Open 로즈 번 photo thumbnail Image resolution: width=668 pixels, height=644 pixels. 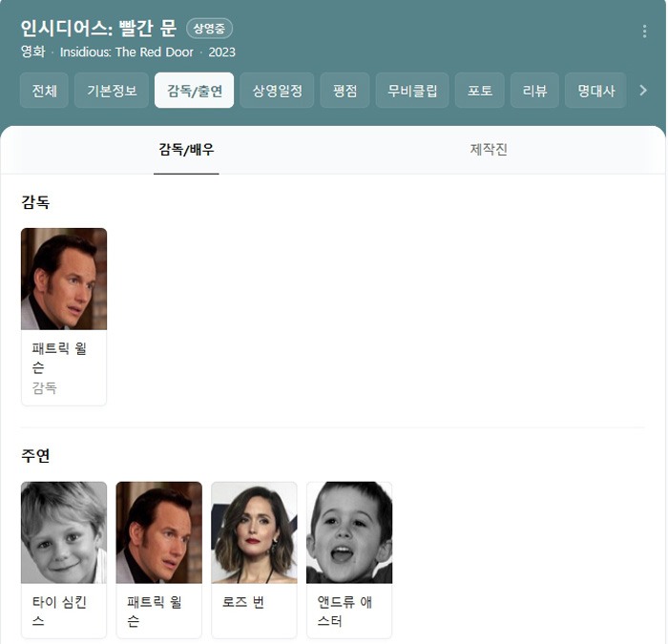[255, 532]
